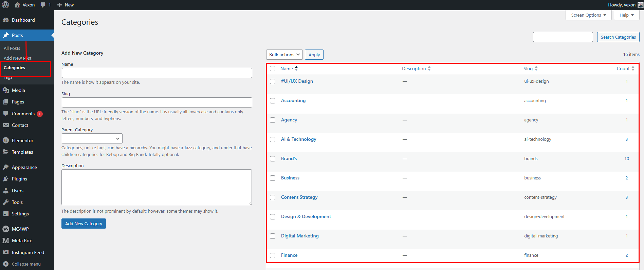This screenshot has height=270, width=644.
Task: Open the Contact envelope icon
Action: click(6, 125)
